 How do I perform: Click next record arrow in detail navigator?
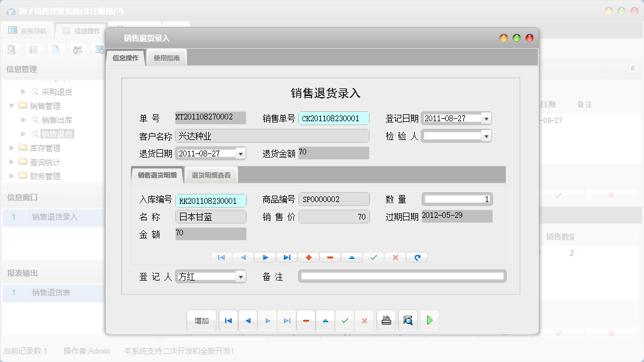tap(265, 257)
